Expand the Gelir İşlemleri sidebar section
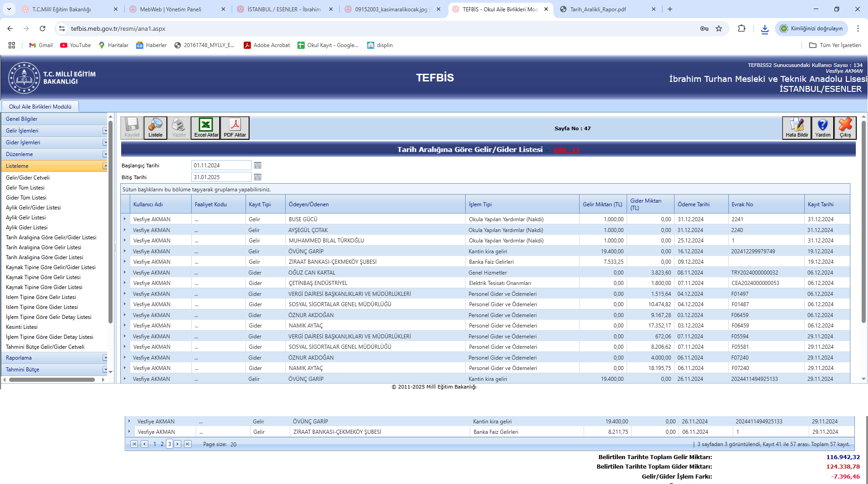868x484 pixels. tap(105, 131)
